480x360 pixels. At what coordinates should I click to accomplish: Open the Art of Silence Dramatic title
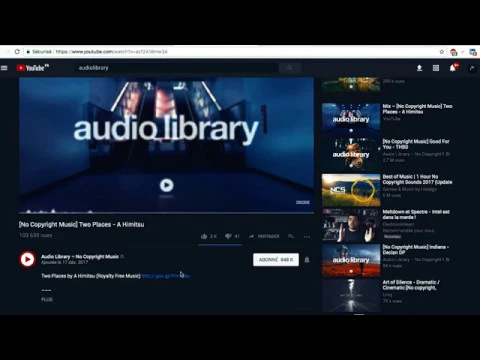pyautogui.click(x=411, y=285)
